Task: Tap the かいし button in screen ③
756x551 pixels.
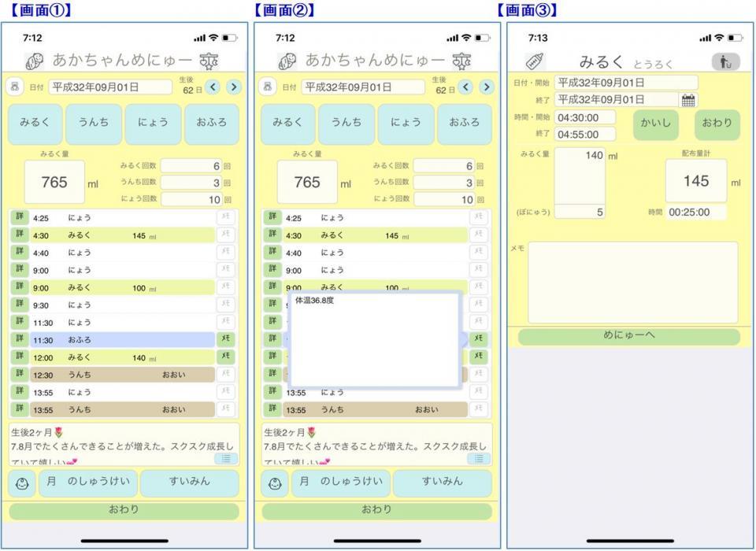Action: click(x=656, y=124)
